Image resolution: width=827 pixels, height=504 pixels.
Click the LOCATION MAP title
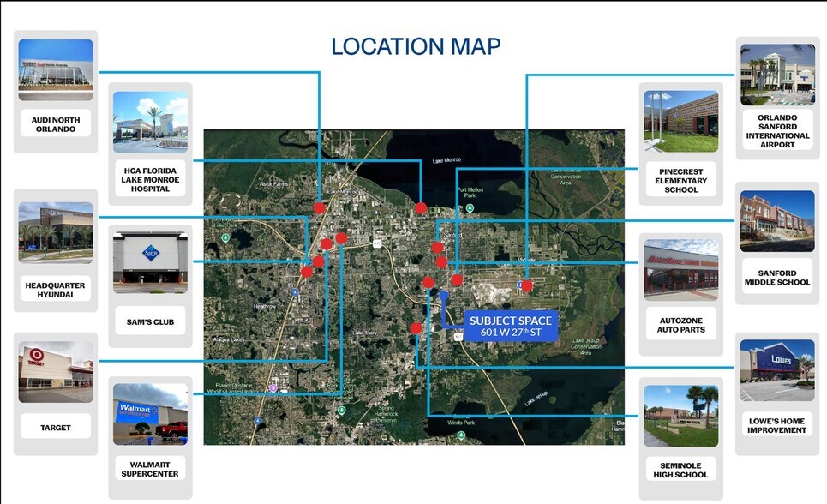pyautogui.click(x=416, y=46)
